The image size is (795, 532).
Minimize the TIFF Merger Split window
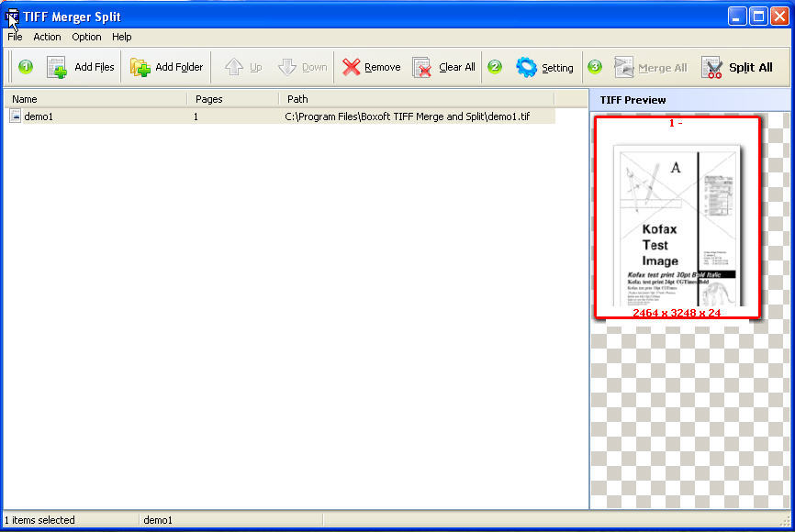tap(736, 17)
